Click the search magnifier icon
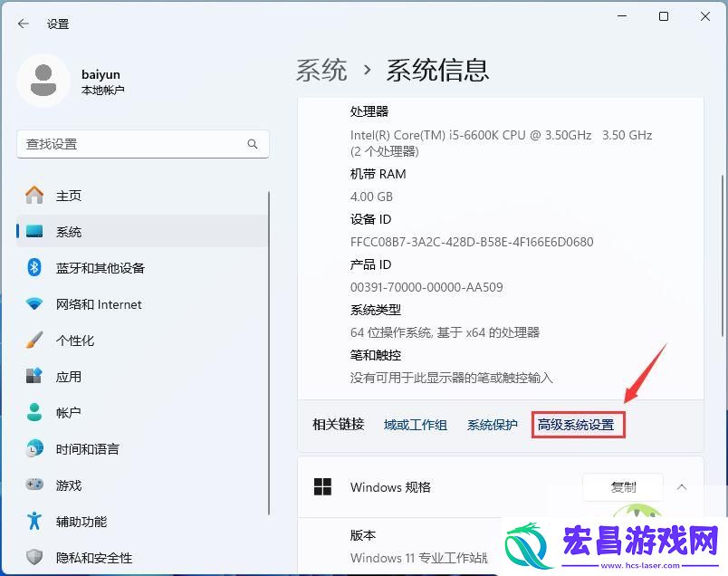Image resolution: width=728 pixels, height=576 pixels. click(x=253, y=144)
